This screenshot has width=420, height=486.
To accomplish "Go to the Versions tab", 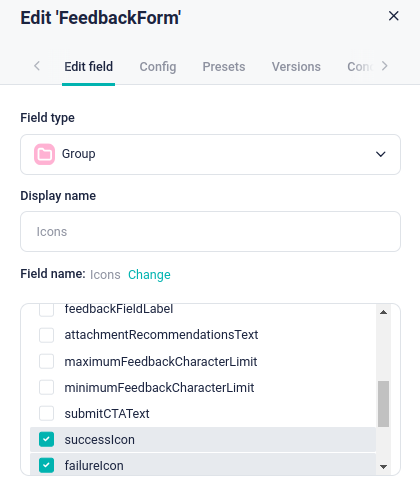I will pyautogui.click(x=296, y=67).
